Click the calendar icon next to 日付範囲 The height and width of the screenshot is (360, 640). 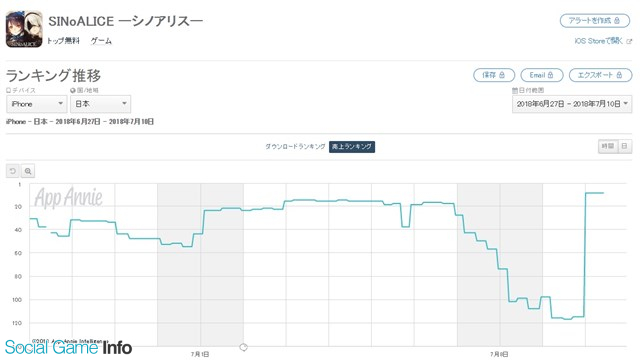(x=515, y=90)
